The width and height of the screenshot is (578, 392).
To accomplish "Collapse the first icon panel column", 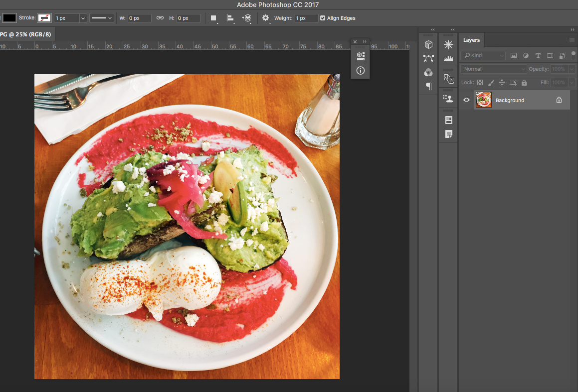I will coord(433,29).
